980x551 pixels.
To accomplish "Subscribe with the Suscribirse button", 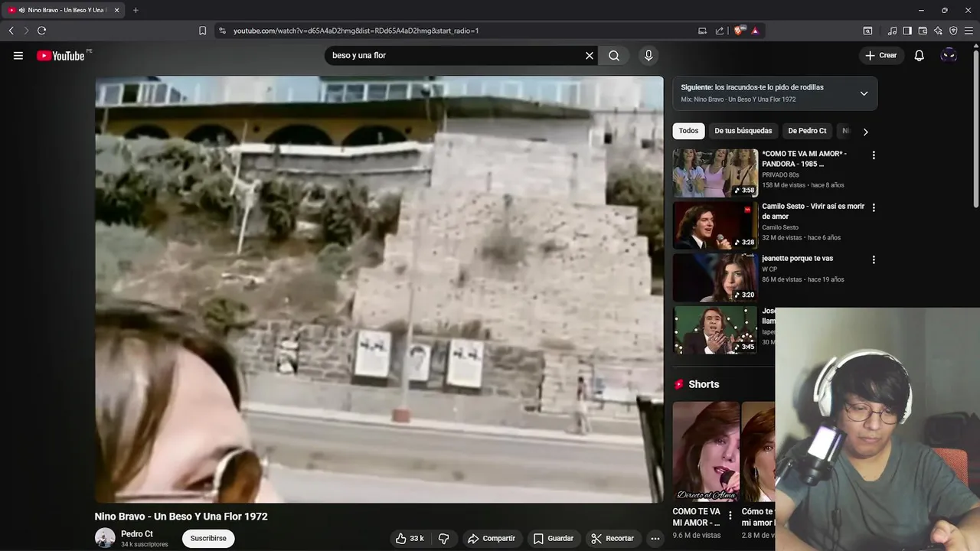I will 208,538.
